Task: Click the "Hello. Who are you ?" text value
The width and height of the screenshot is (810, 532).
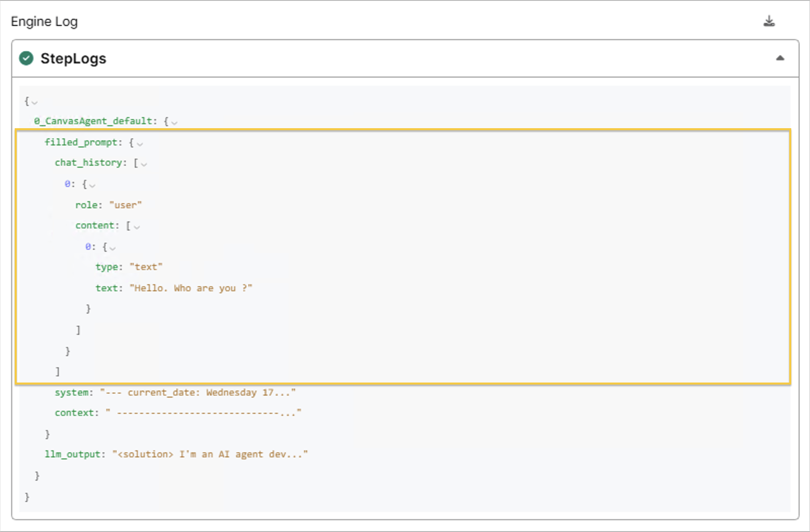Action: click(x=191, y=288)
